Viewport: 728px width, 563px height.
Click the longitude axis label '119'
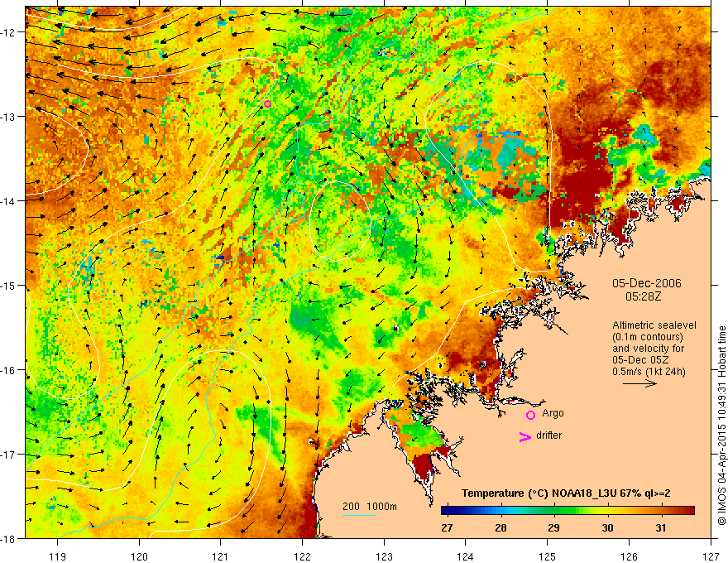coord(58,556)
